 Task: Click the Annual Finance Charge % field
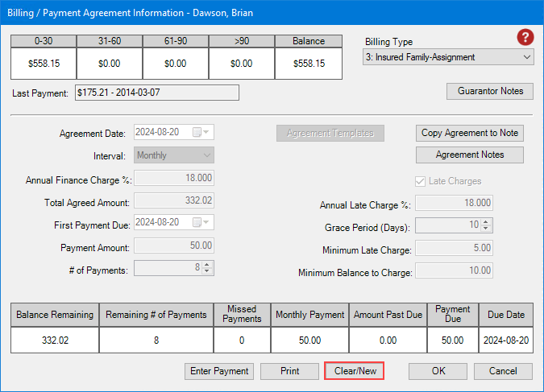point(174,178)
